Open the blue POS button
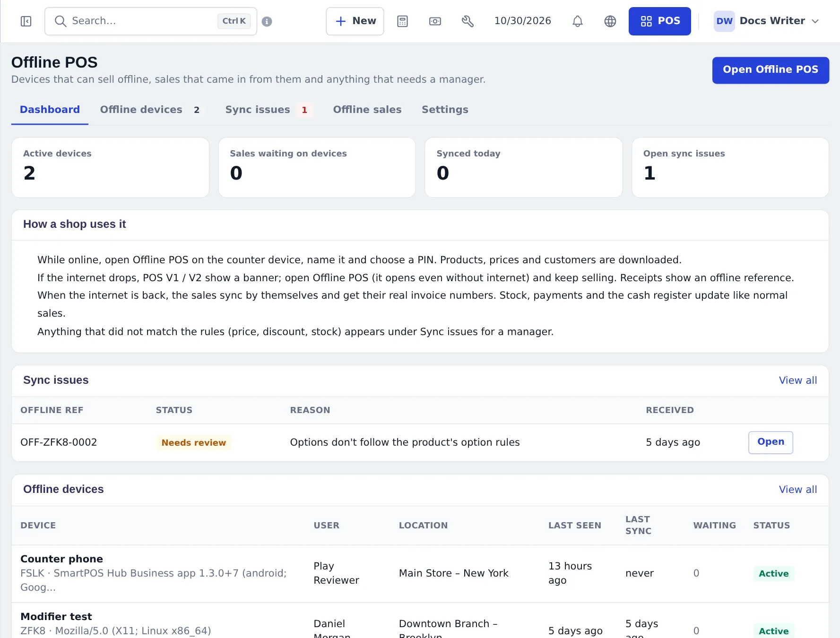 (x=659, y=21)
